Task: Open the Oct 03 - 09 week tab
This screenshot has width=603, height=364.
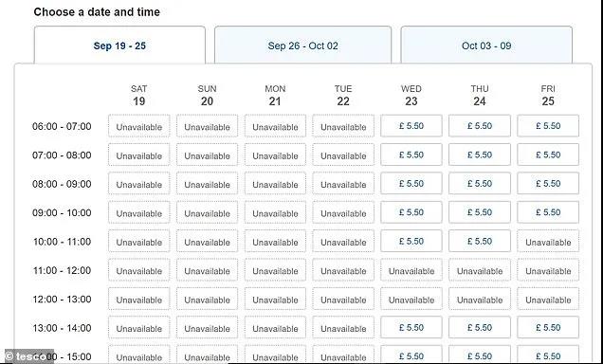Action: click(x=486, y=45)
